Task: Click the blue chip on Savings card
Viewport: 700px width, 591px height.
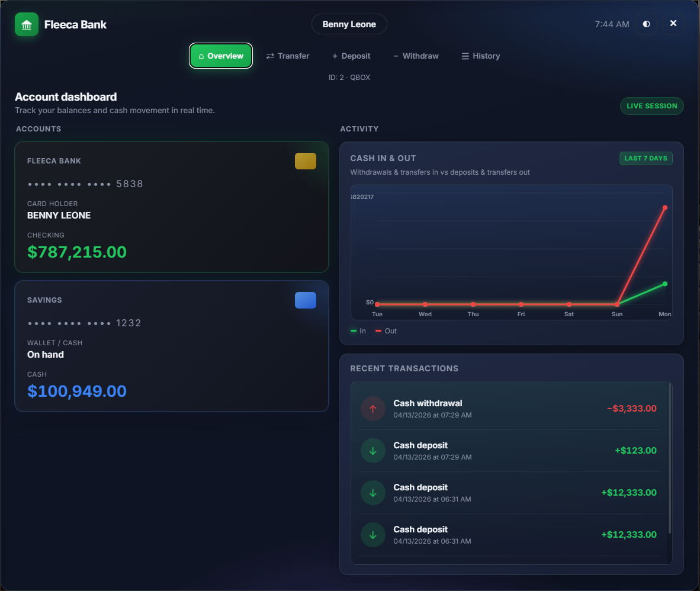Action: (x=306, y=300)
